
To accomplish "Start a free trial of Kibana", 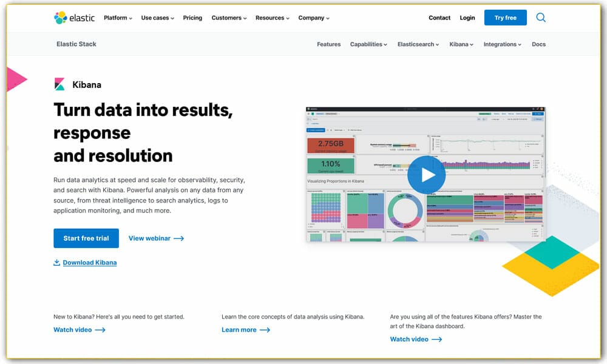I will pos(86,238).
